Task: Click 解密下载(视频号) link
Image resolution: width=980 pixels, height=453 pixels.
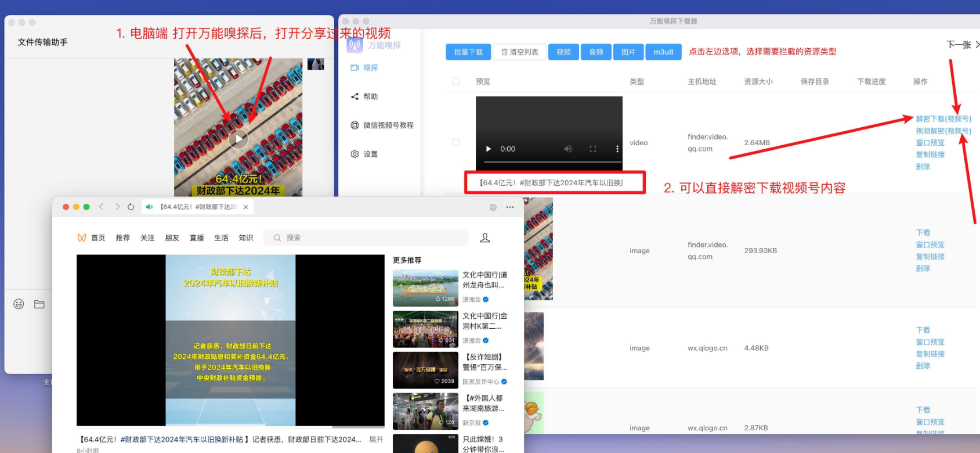Action: (943, 119)
